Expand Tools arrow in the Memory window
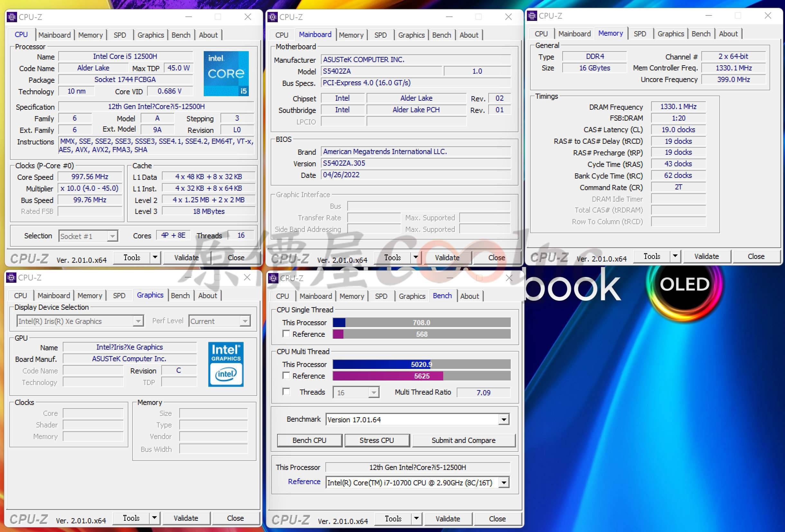 (x=675, y=256)
